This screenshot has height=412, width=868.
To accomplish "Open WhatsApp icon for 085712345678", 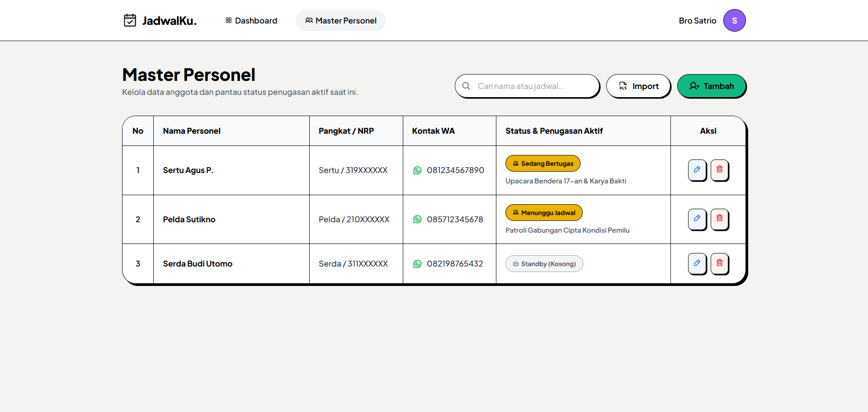I will (x=417, y=220).
